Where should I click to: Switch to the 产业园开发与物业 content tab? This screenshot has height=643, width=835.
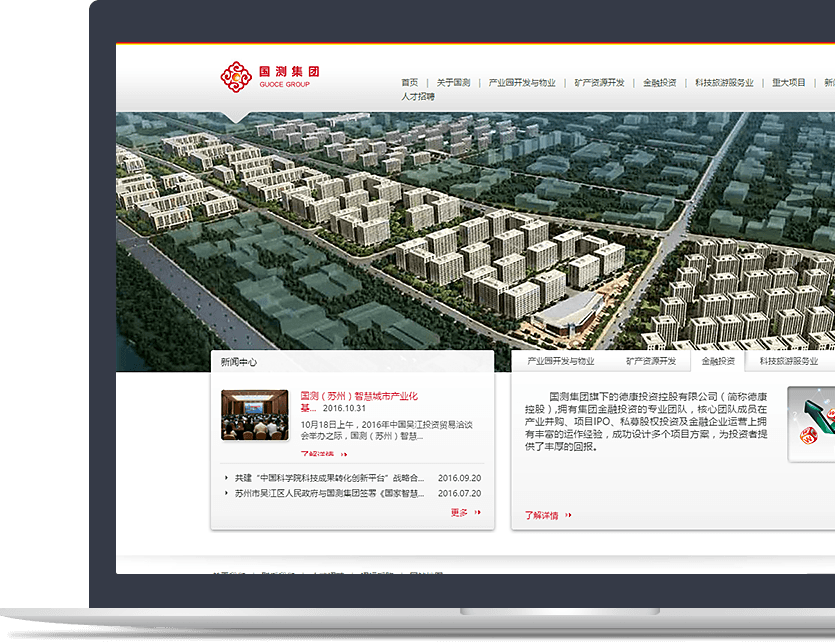[560, 361]
